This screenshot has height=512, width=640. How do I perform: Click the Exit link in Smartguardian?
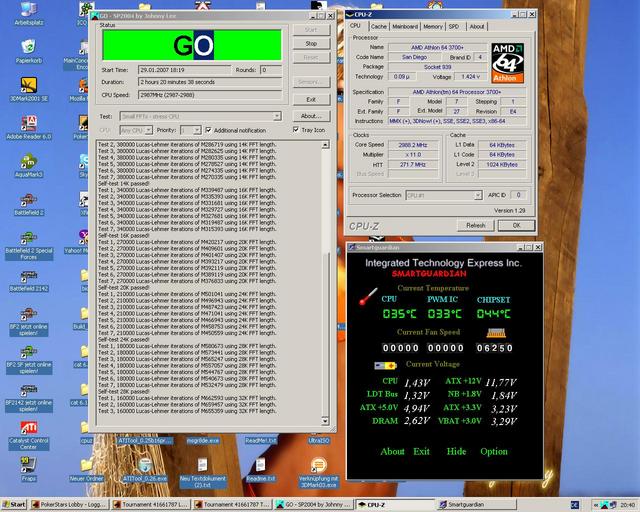coord(421,452)
